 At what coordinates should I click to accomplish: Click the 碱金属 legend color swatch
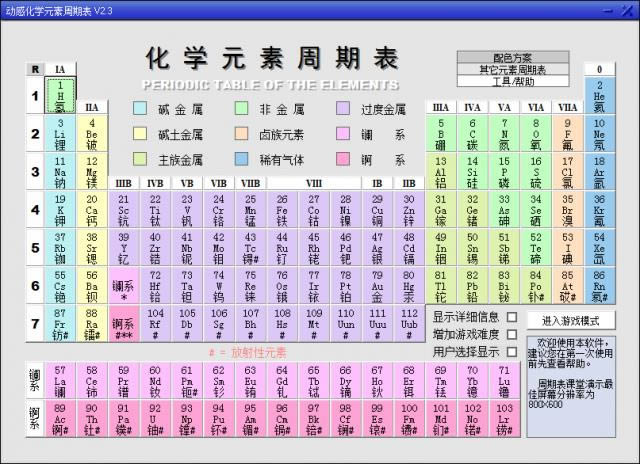[140, 108]
